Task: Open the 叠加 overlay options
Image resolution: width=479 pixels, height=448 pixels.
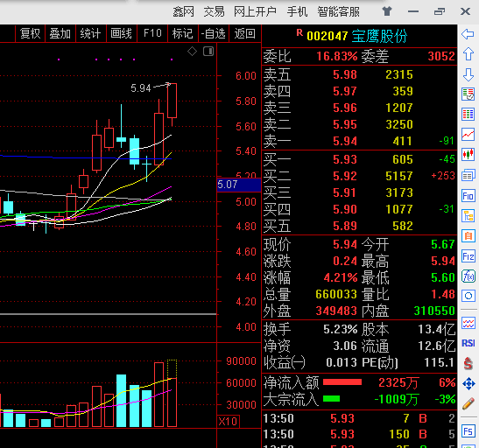Action: (60, 33)
